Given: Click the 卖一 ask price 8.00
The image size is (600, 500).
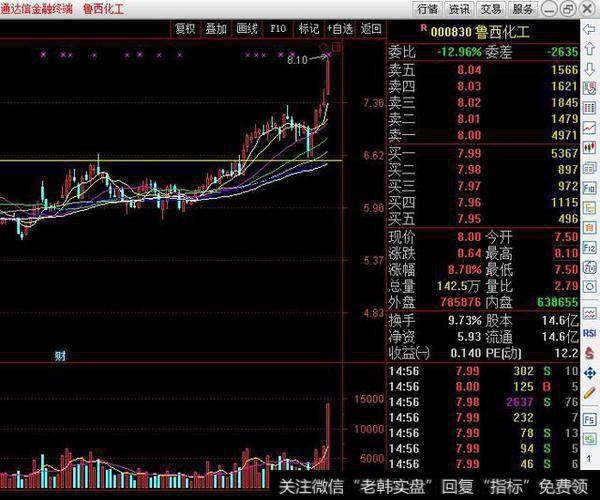Looking at the screenshot, I should point(469,135).
